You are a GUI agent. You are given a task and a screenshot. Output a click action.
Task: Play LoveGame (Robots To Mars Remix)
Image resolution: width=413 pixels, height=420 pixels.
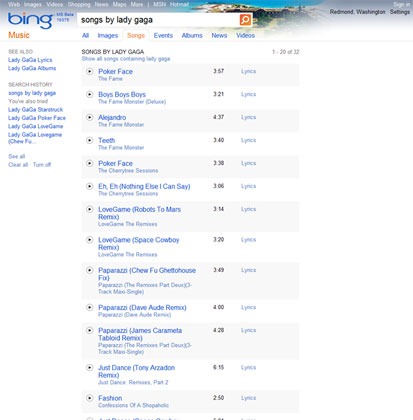pyautogui.click(x=90, y=209)
